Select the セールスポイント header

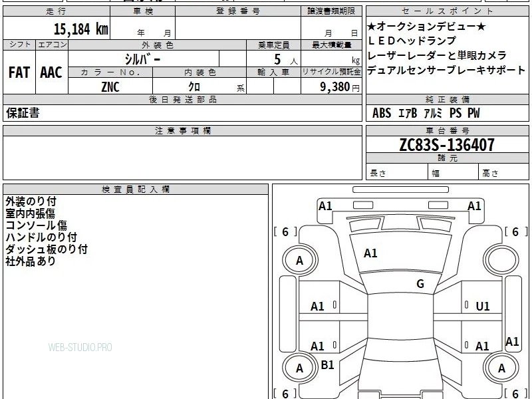pyautogui.click(x=447, y=11)
